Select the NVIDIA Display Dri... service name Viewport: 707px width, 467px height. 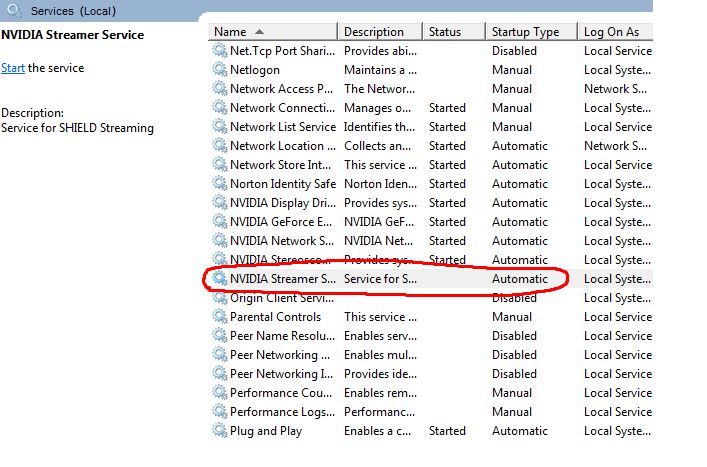tap(283, 203)
